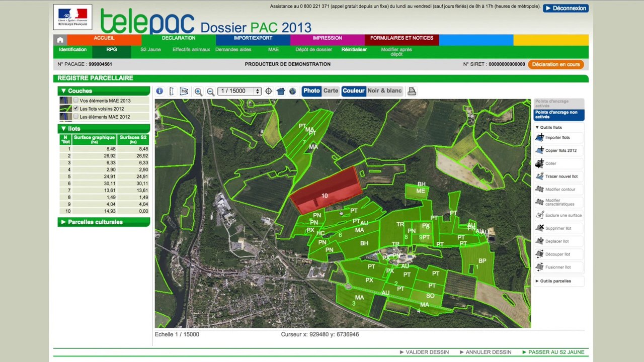Collapse the Couches panel
Screen dimensions: 644x362
click(x=104, y=91)
